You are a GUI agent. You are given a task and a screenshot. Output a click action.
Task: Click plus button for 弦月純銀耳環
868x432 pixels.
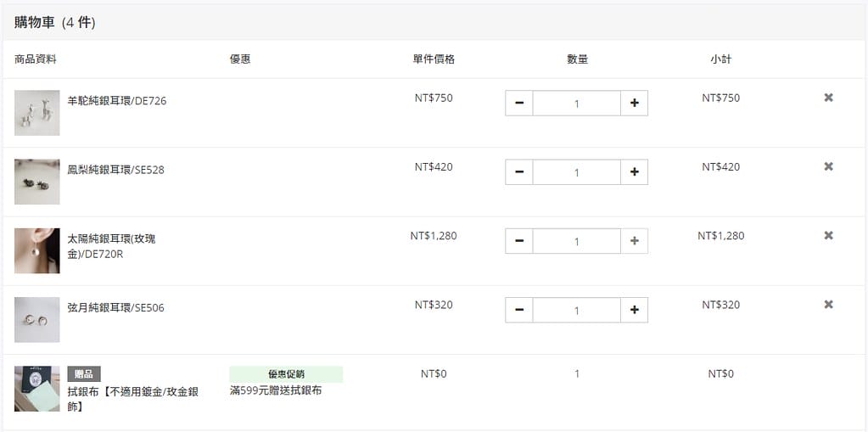tap(635, 310)
